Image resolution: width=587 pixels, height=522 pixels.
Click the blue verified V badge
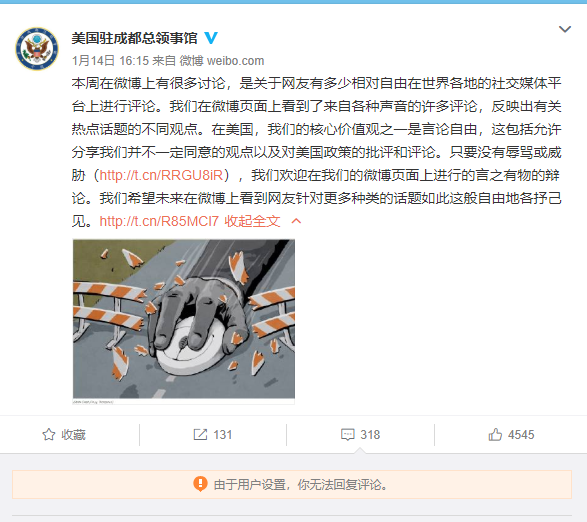[x=211, y=38]
